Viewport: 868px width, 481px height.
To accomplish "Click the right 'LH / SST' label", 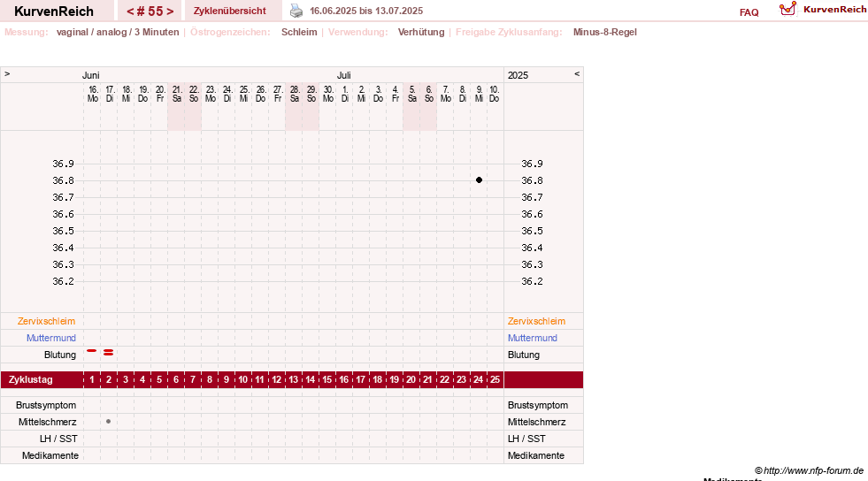I will point(526,439).
